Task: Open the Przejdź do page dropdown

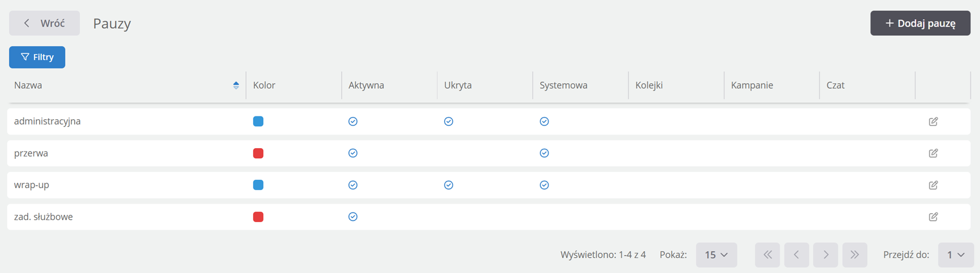Action: pyautogui.click(x=956, y=255)
